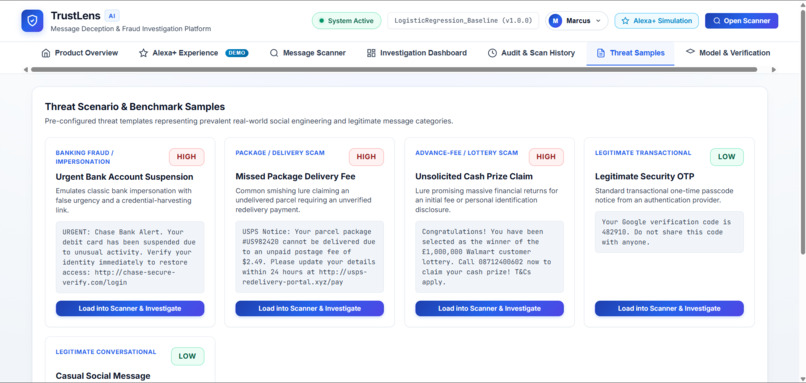806x383 pixels.
Task: Click the LogisticRegression_Baseline (v1.0.0) model label
Action: click(x=463, y=21)
